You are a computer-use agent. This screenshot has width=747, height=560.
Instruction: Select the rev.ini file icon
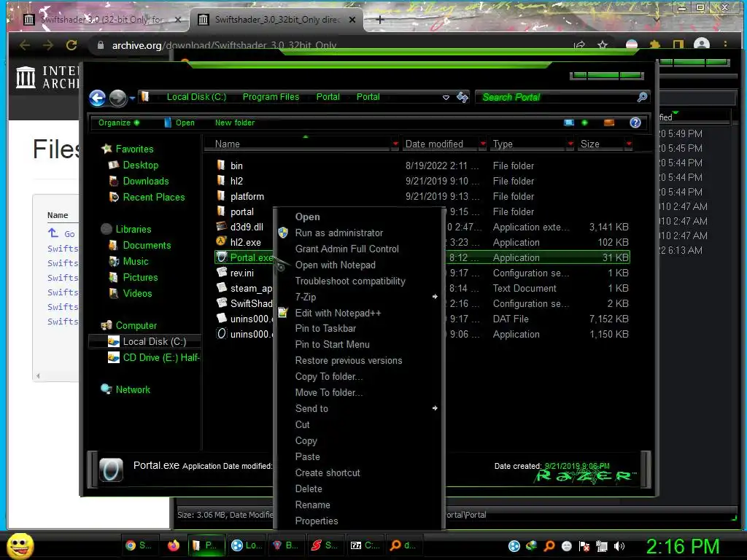[x=221, y=272]
